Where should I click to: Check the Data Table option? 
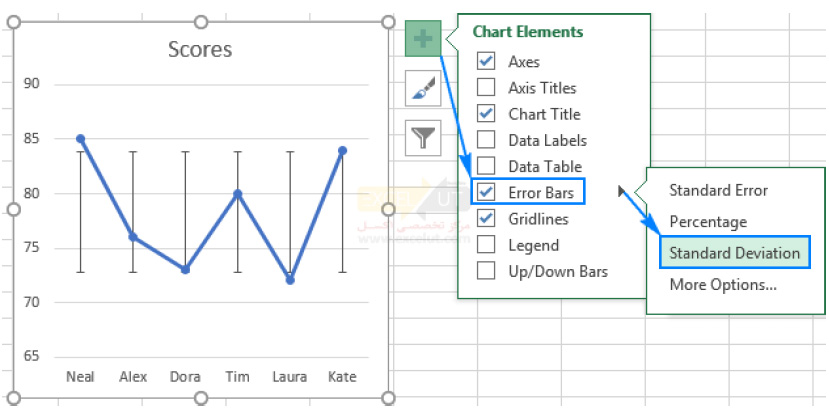tap(486, 166)
